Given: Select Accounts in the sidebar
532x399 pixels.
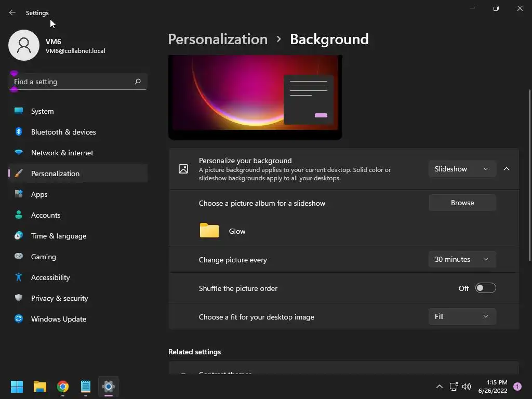Looking at the screenshot, I should 78,215.
